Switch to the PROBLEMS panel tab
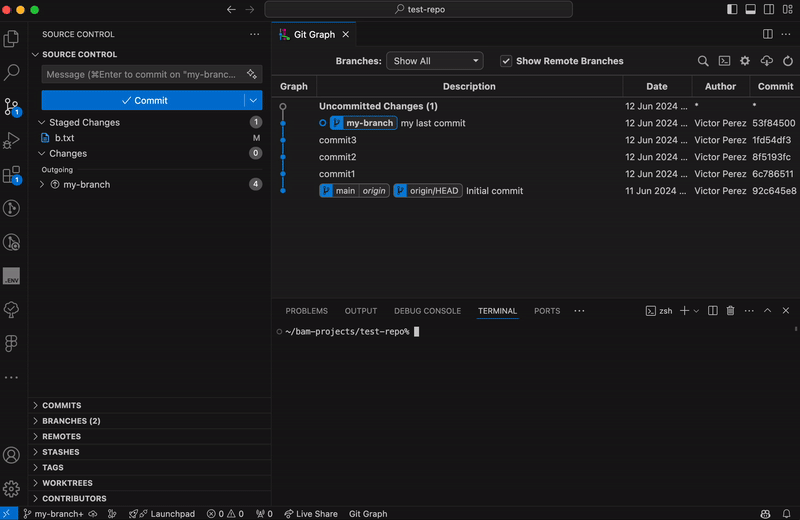800x520 pixels. click(306, 311)
